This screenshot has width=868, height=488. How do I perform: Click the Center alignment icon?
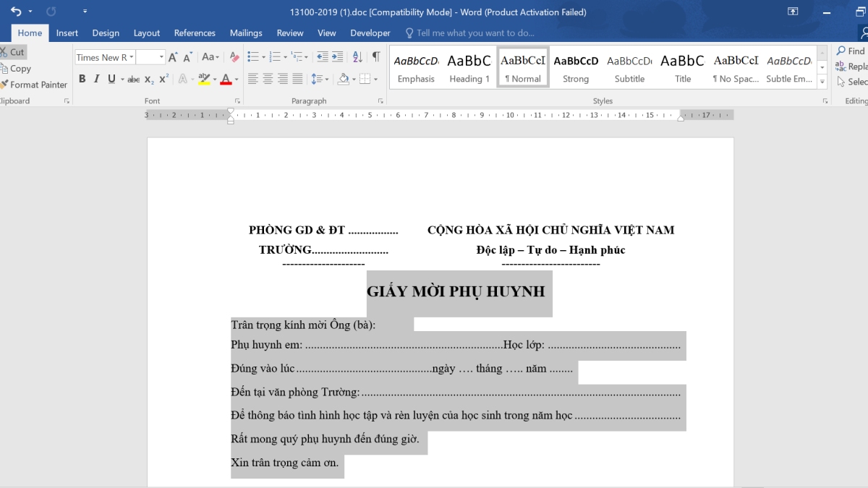coord(268,80)
